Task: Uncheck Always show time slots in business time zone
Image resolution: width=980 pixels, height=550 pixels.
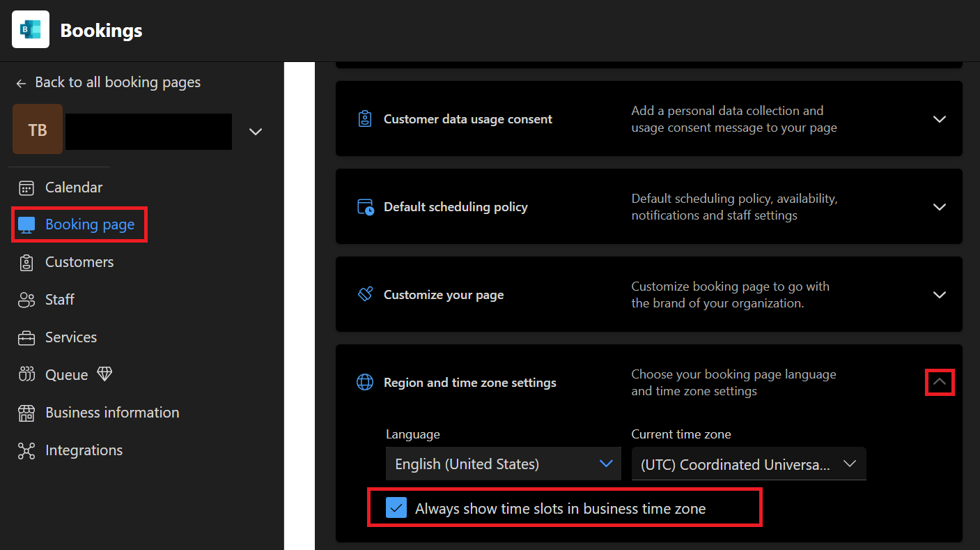Action: tap(396, 508)
